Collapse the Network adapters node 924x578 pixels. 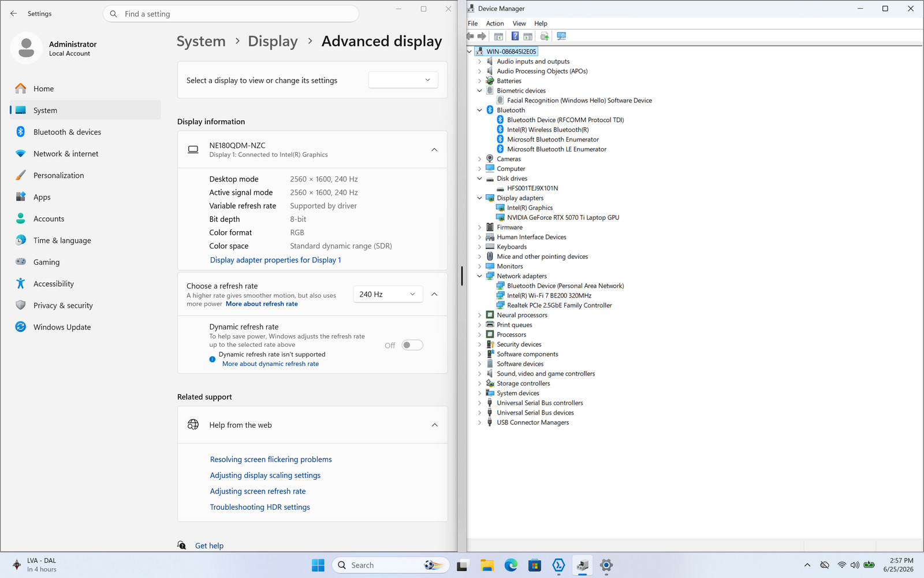pos(479,276)
